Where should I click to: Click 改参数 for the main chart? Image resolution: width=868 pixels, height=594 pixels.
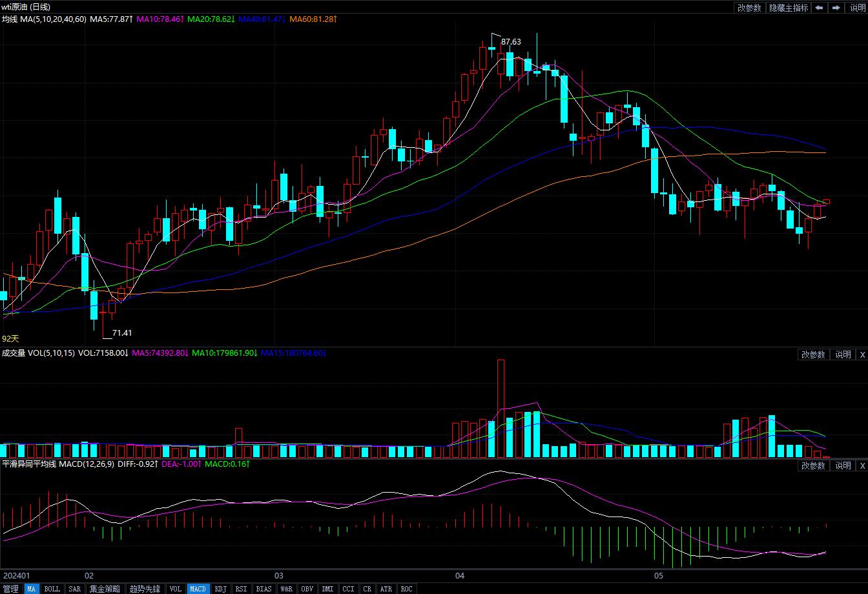coord(749,8)
